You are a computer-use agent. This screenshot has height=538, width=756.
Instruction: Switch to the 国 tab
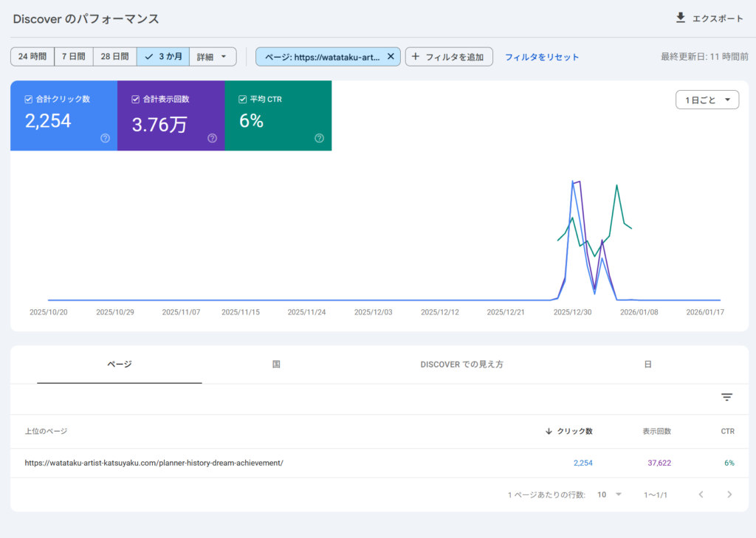tap(276, 365)
